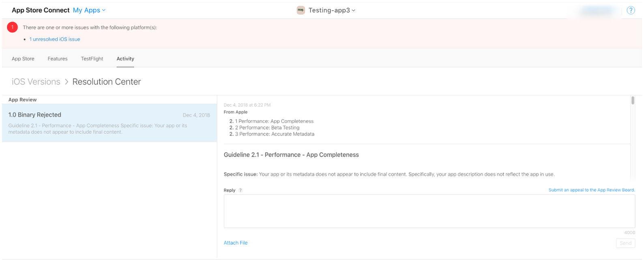This screenshot has width=644, height=263.
Task: Click the Reply help tooltip icon
Action: tap(240, 190)
